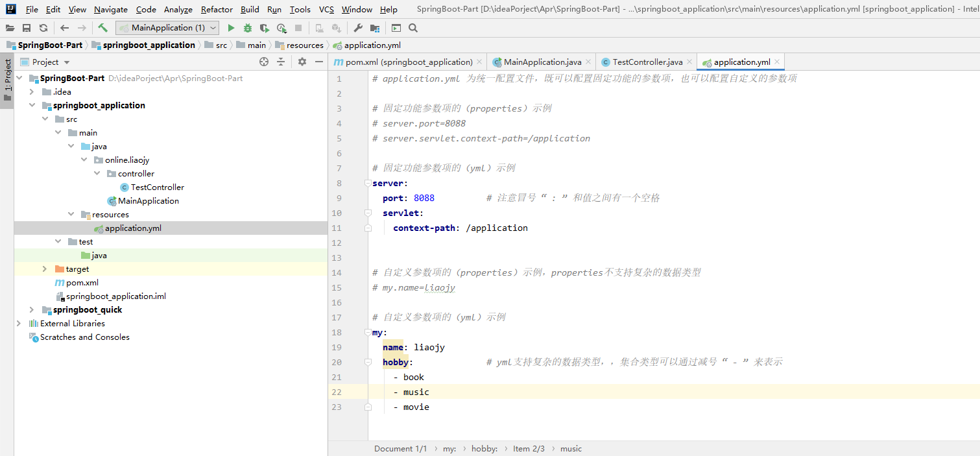Fold the server block at line 8
The width and height of the screenshot is (980, 456).
(x=368, y=184)
